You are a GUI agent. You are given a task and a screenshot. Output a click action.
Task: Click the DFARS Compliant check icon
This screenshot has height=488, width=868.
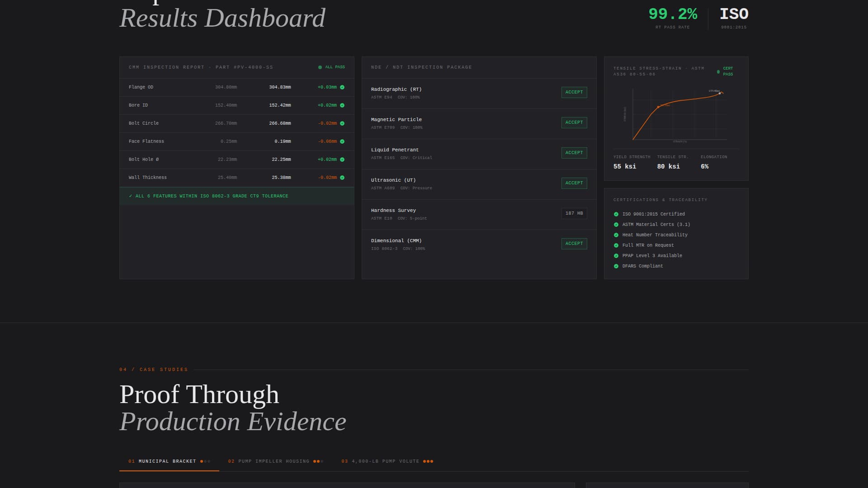617,266
